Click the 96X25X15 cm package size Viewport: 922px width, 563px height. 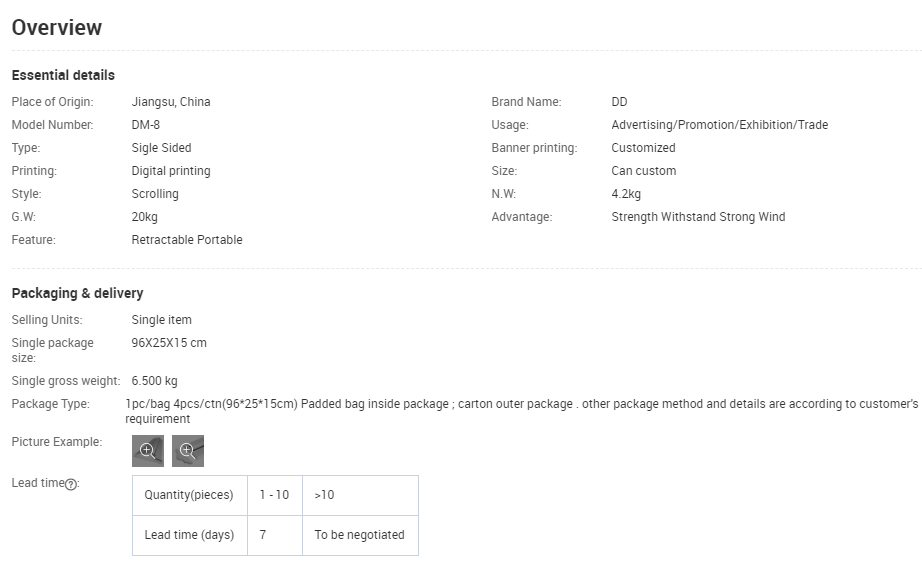(169, 343)
